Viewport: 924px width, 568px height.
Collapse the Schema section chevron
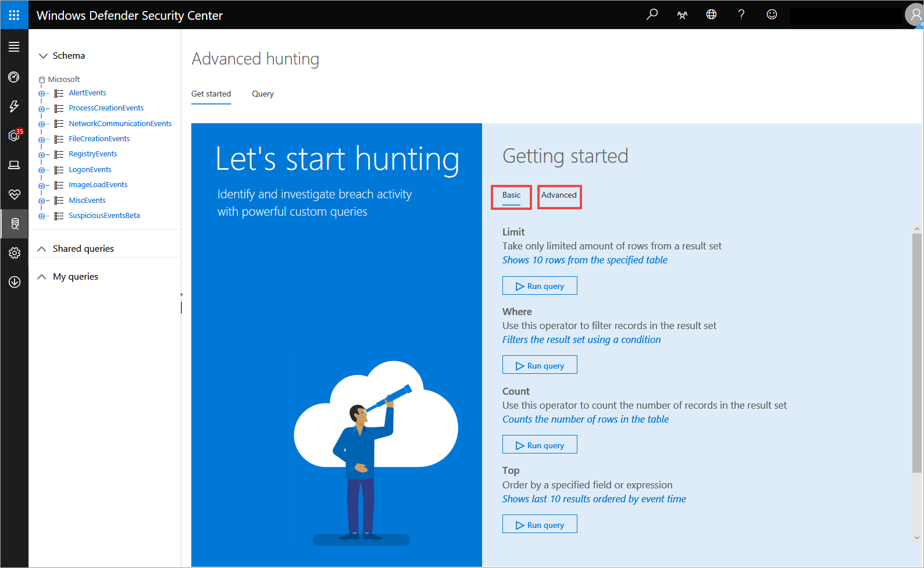click(43, 56)
